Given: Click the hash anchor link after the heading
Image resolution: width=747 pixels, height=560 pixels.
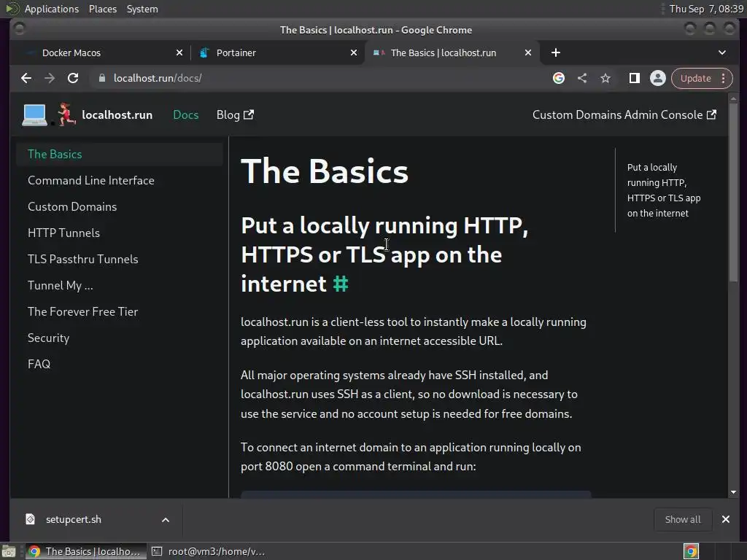Looking at the screenshot, I should [340, 284].
